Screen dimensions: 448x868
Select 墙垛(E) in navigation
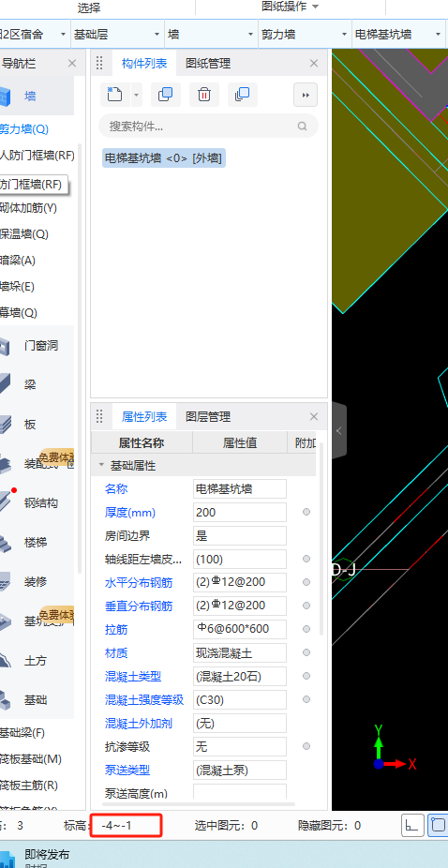coord(17,287)
